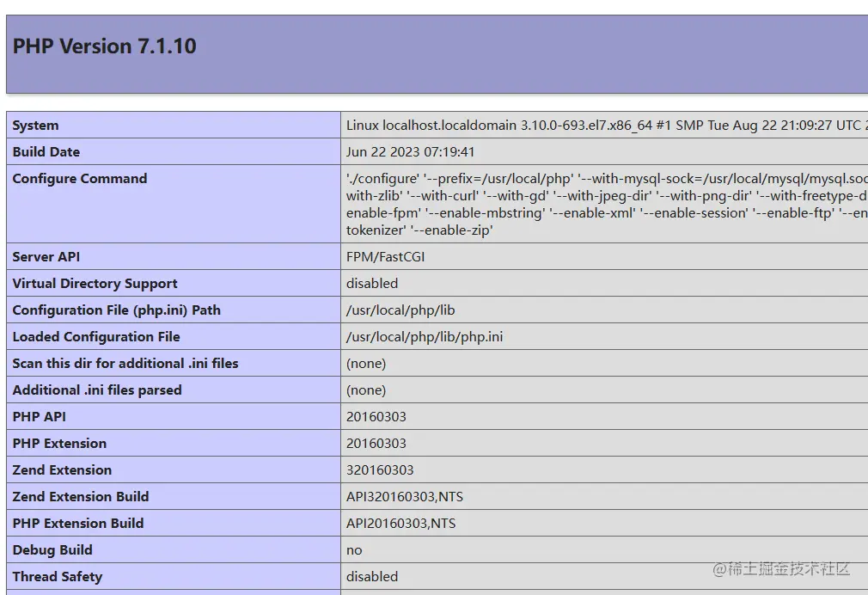Select 20160303 value in PHP API row
This screenshot has width=868, height=595.
(x=376, y=417)
